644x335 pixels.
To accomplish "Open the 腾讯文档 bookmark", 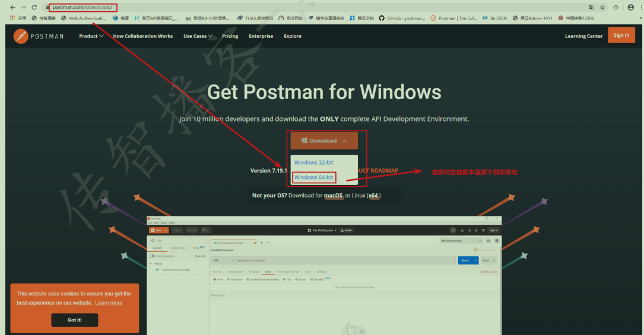I will [362, 18].
